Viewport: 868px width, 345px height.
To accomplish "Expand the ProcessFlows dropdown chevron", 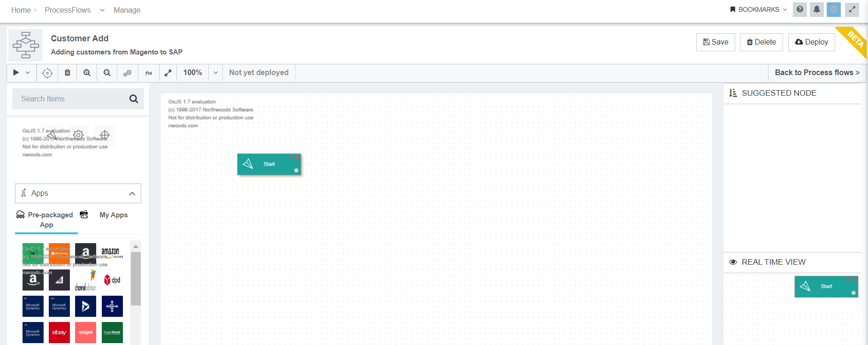I will click(102, 10).
